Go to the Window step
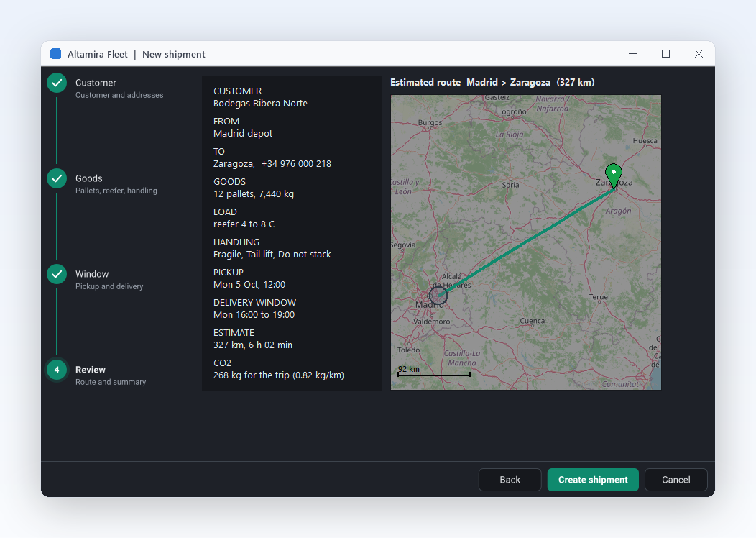Viewport: 756px width, 538px height. coord(91,273)
